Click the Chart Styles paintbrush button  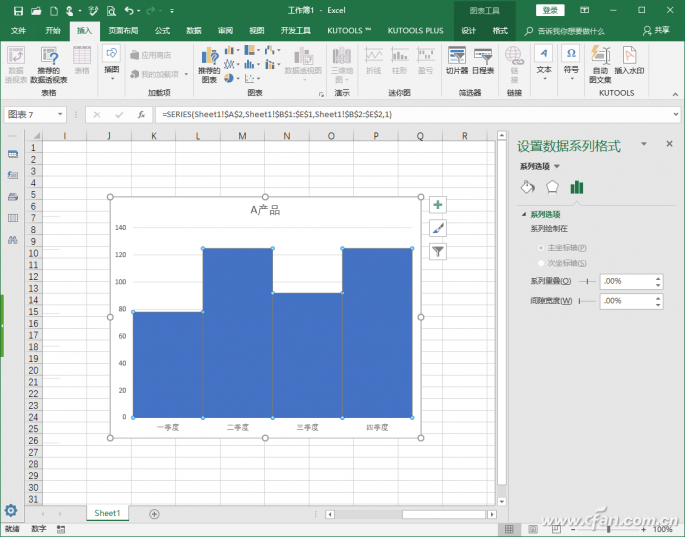[437, 228]
